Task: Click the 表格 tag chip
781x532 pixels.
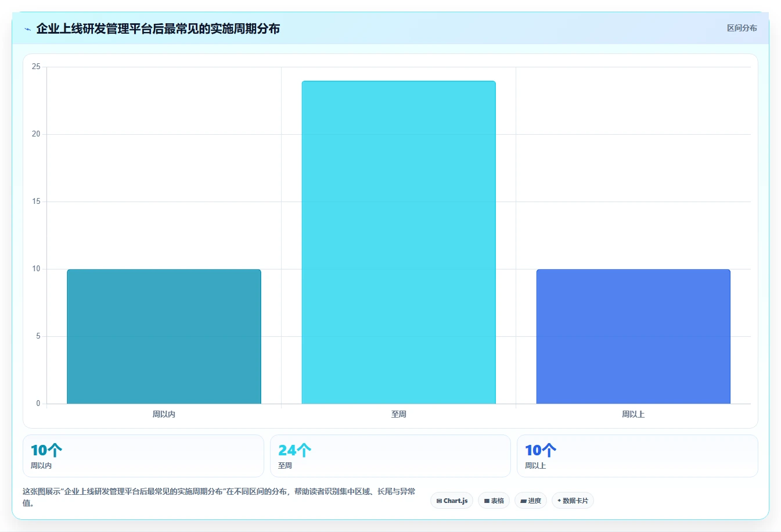Action: tap(494, 501)
